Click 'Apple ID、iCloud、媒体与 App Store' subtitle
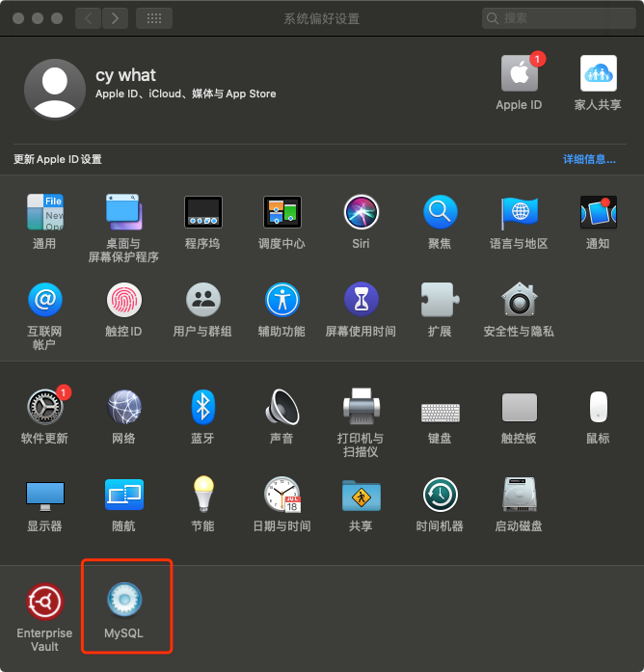The image size is (644, 672). click(185, 94)
